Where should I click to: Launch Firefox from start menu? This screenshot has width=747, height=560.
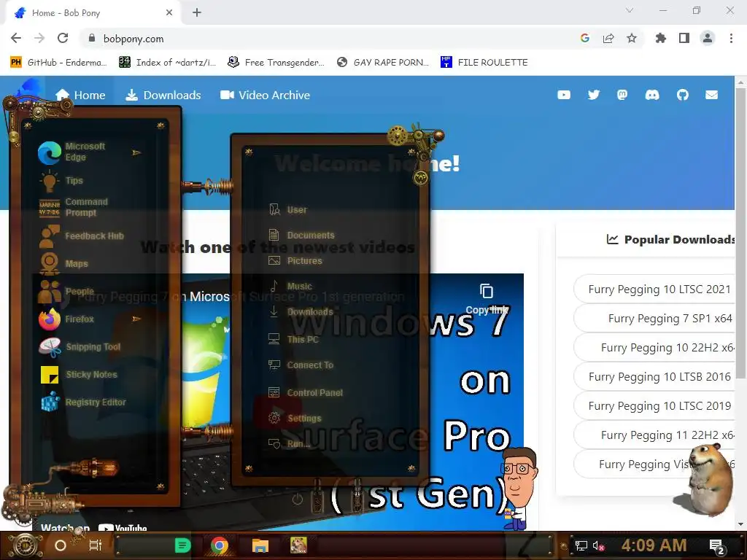[66, 319]
